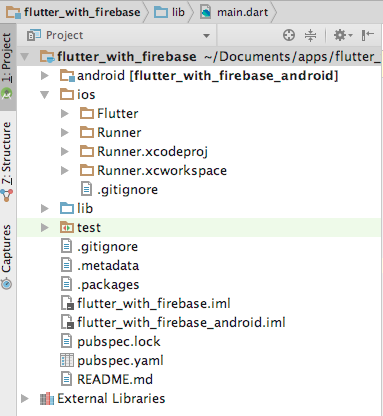Expand the Runner folder arrow
Image resolution: width=383 pixels, height=416 pixels.
point(65,133)
